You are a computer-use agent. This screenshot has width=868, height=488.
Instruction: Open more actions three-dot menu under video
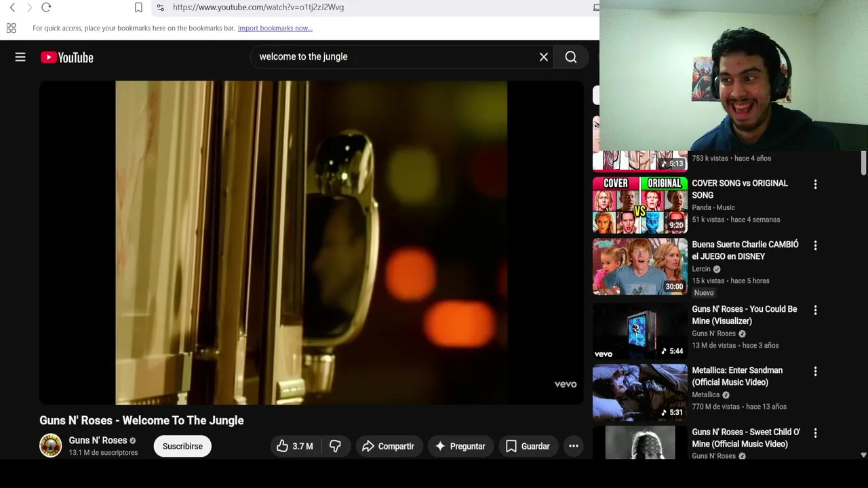pyautogui.click(x=574, y=446)
